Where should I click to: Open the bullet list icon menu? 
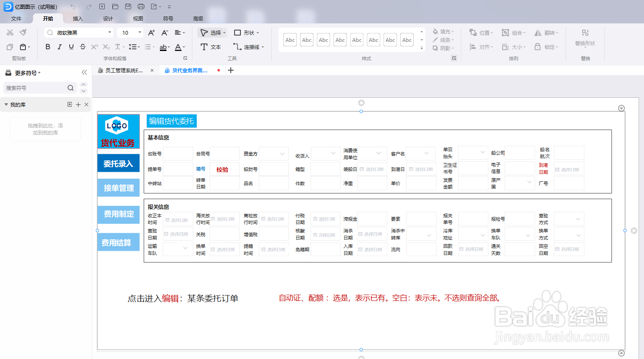point(149,47)
